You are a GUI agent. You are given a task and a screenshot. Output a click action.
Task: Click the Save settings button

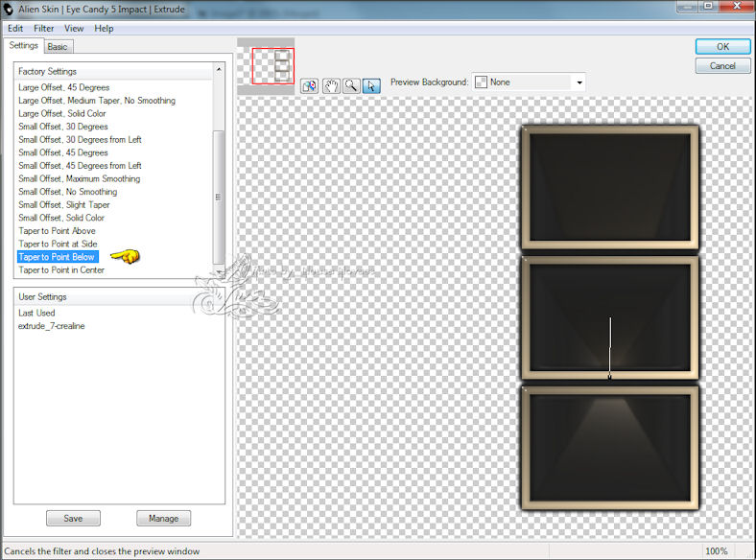73,519
